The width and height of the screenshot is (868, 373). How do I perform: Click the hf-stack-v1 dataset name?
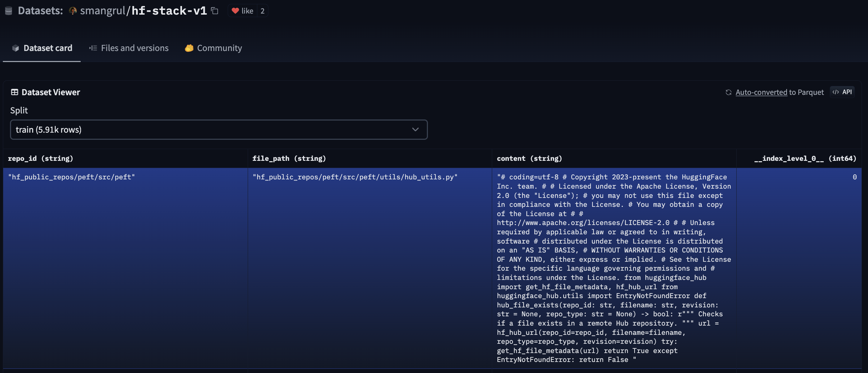pos(169,11)
